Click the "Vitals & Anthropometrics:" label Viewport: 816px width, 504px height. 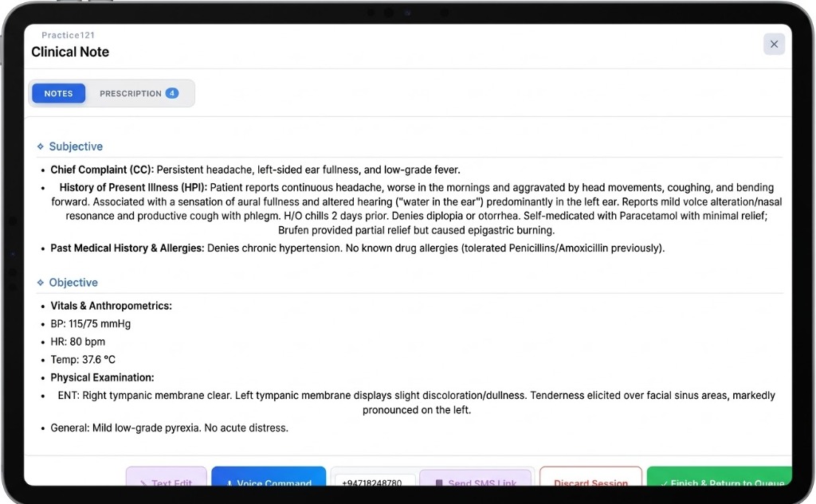click(112, 306)
